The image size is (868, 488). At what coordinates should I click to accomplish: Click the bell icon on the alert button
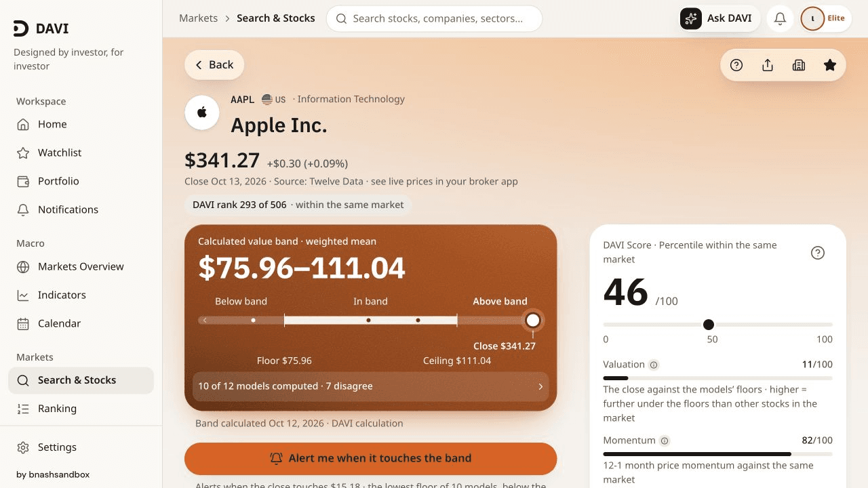(276, 458)
